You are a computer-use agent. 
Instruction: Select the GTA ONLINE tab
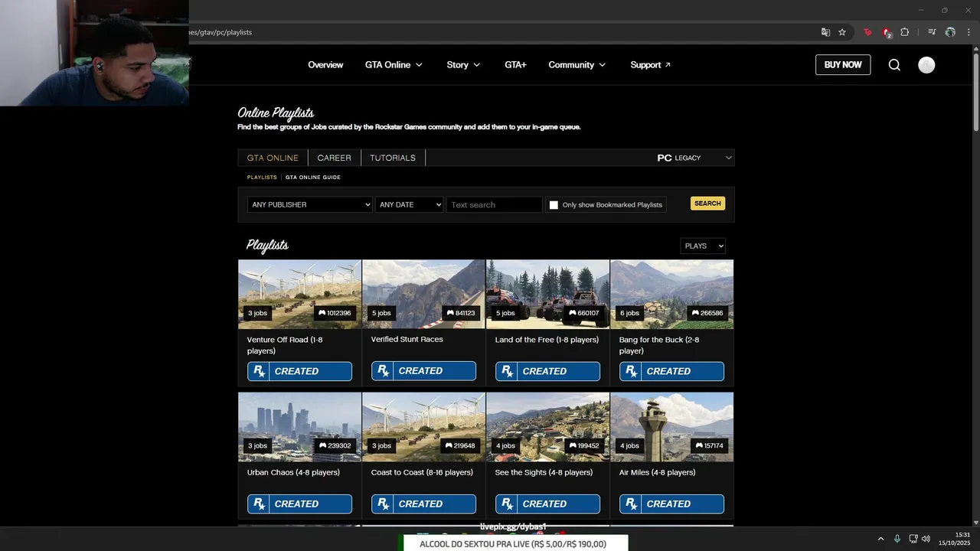pos(273,158)
